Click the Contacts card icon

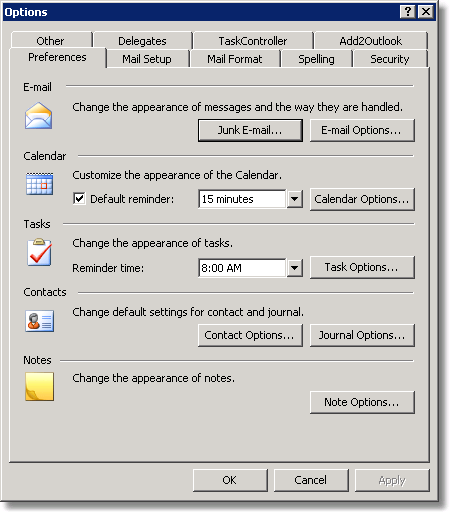[x=39, y=321]
